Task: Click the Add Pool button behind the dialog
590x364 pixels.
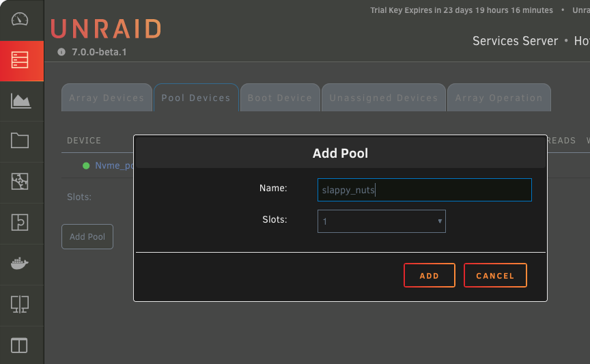Action: click(x=87, y=237)
